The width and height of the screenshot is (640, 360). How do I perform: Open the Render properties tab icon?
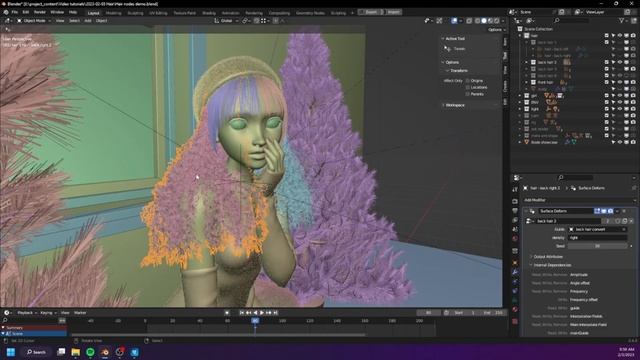coord(515,201)
